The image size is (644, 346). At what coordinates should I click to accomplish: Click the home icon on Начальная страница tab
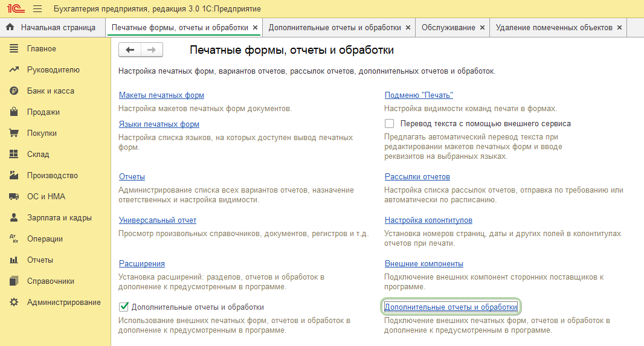coord(10,27)
